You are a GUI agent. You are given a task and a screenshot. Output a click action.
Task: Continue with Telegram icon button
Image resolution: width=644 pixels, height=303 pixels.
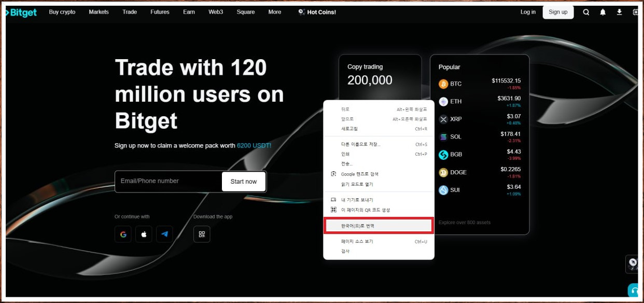164,234
